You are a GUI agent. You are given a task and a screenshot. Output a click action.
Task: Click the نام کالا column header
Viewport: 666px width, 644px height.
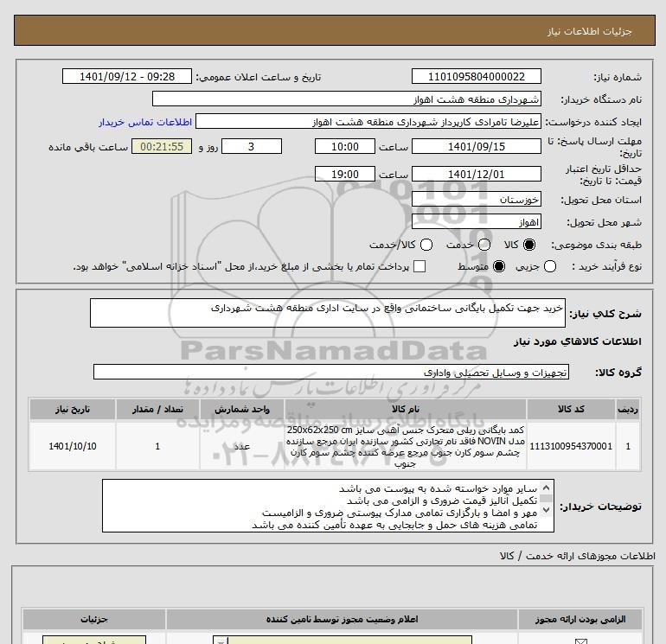point(406,409)
